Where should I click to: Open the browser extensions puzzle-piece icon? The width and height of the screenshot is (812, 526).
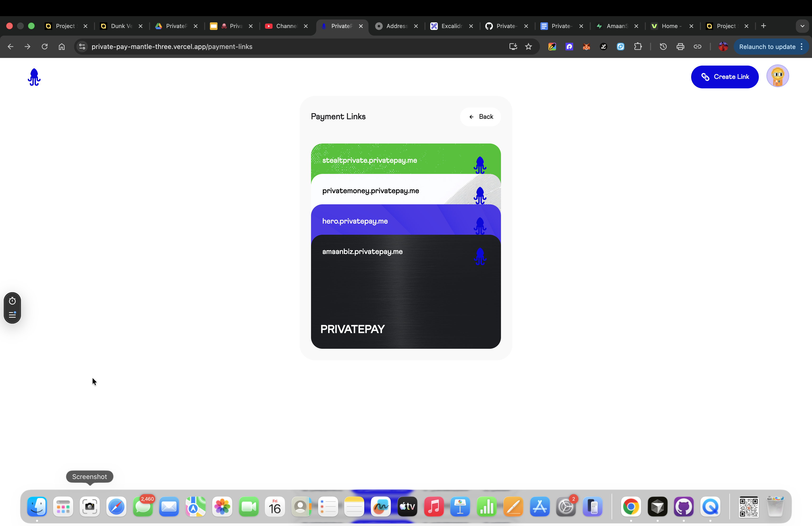click(x=638, y=47)
